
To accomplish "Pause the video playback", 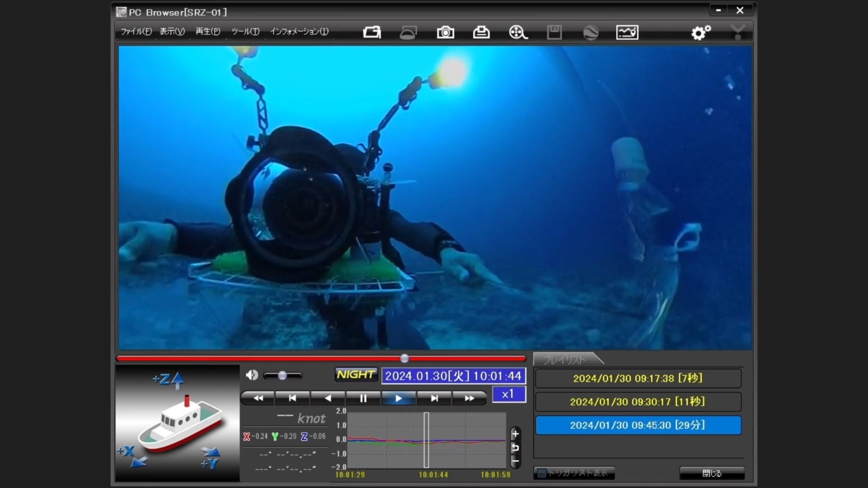I will tap(363, 398).
